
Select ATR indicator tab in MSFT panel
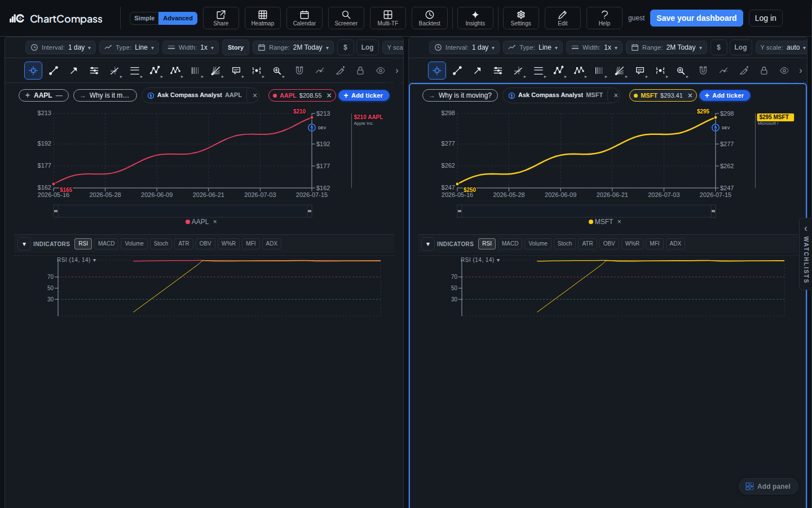click(588, 244)
